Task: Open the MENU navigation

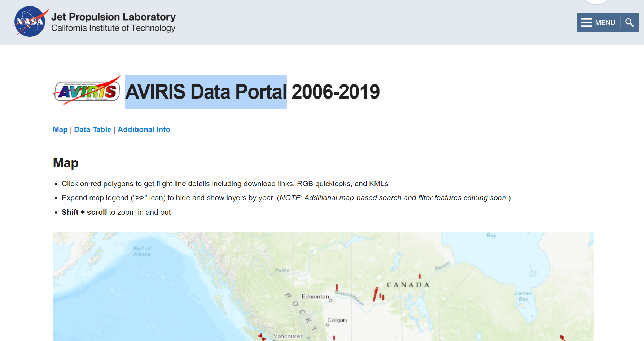Action: 605,22
